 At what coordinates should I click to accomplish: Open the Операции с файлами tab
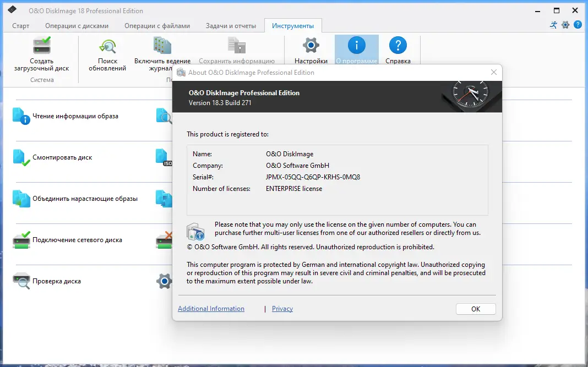(x=157, y=26)
